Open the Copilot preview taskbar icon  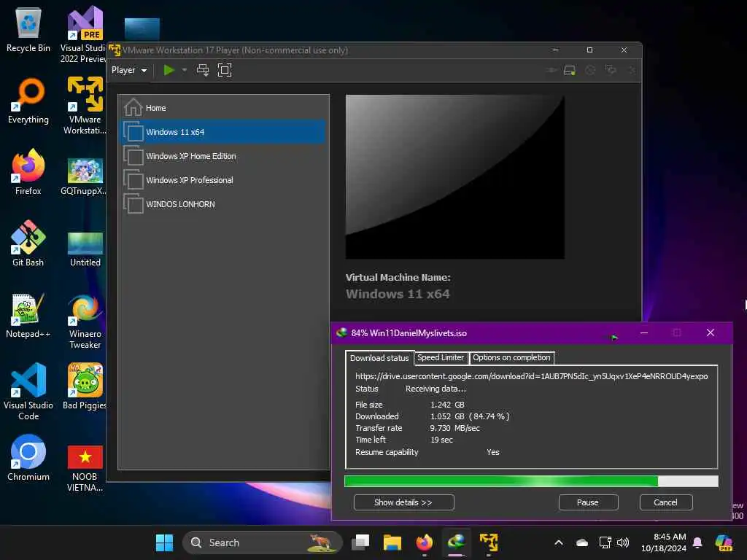click(724, 542)
